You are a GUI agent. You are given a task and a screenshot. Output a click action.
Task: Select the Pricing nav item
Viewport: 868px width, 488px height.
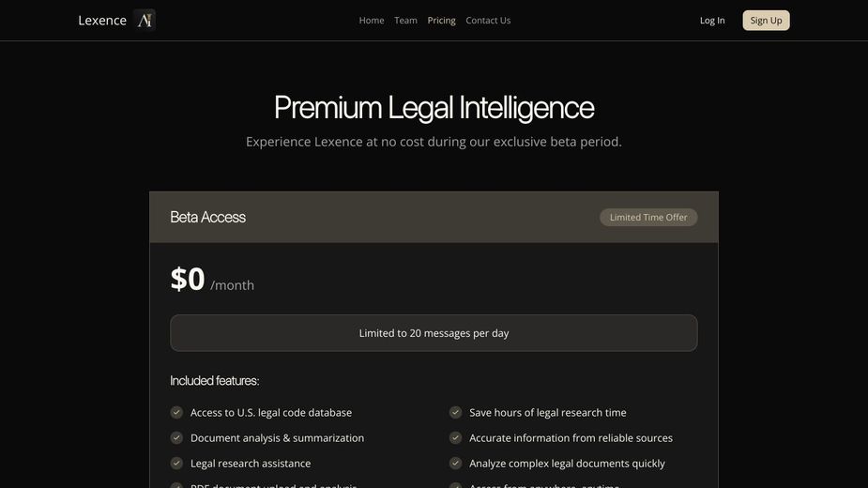pyautogui.click(x=441, y=21)
